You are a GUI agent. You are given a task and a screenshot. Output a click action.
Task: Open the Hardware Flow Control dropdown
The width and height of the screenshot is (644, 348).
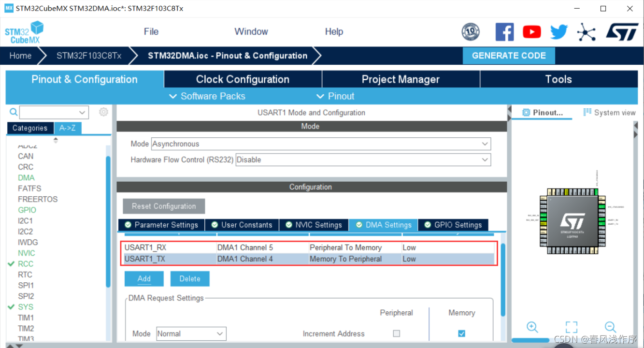point(363,160)
